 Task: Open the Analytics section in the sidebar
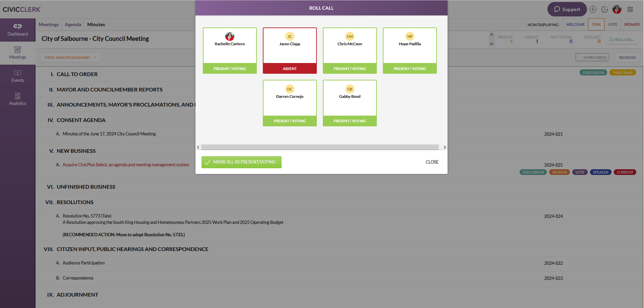(x=17, y=99)
